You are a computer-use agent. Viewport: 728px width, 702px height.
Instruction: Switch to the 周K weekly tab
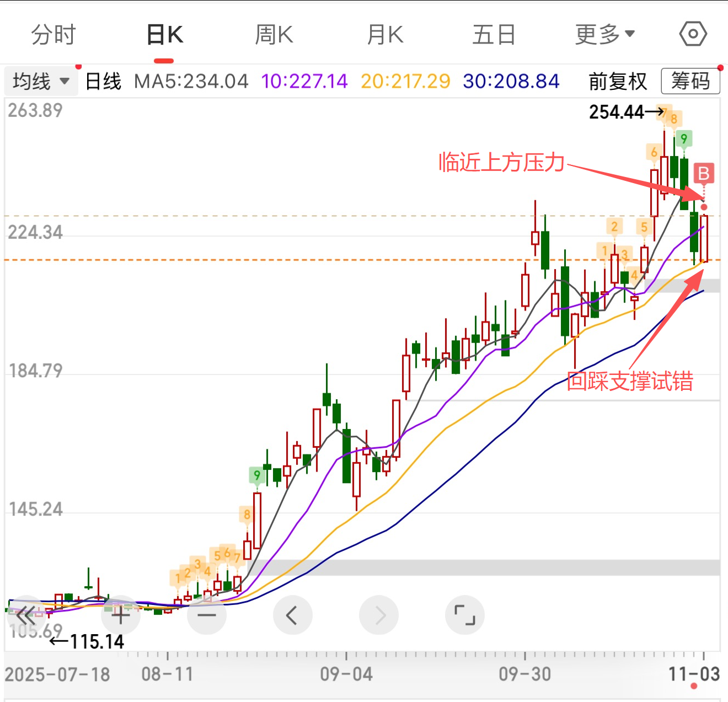(274, 35)
